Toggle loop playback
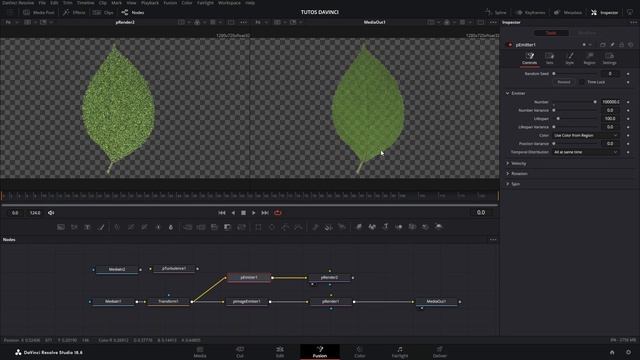Screen dimensions: 640x360 point(278,213)
